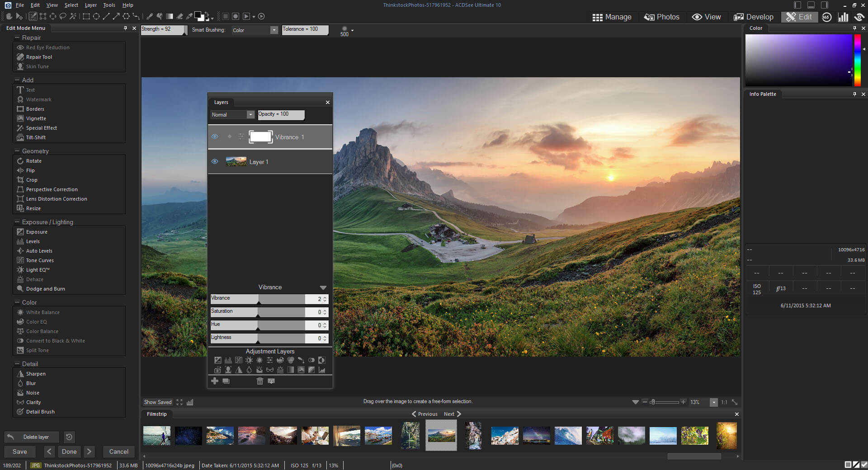Image resolution: width=868 pixels, height=470 pixels.
Task: Add the water-drop blur adjustment layer
Action: coord(249,370)
